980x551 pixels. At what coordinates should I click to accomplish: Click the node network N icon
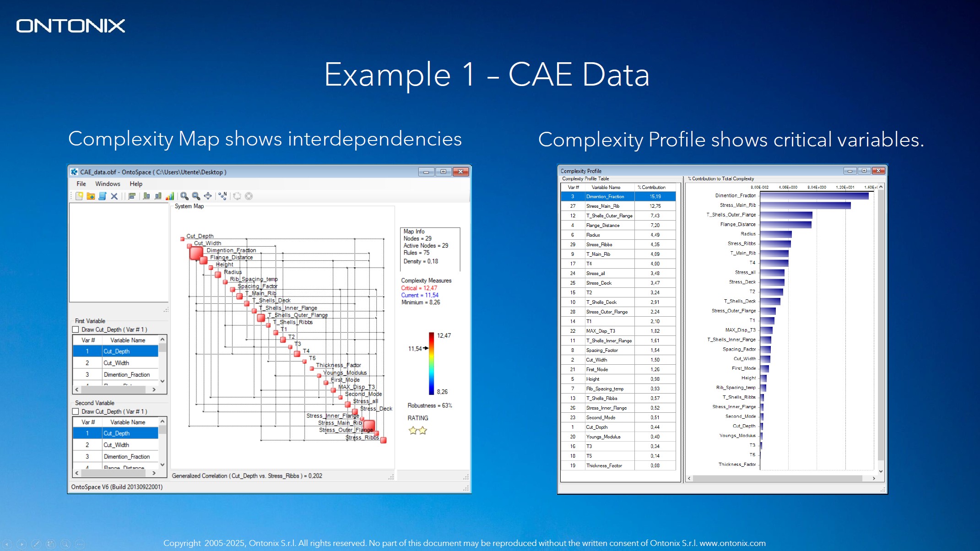(x=222, y=196)
